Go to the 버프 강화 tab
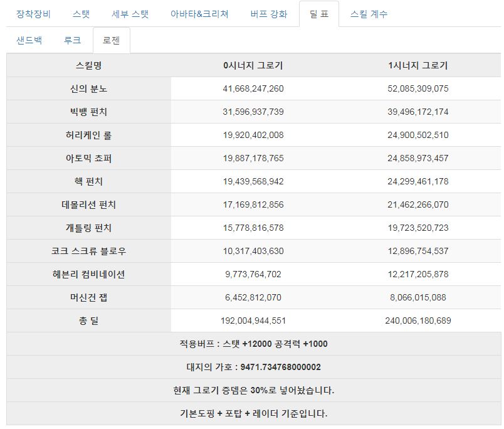 (x=269, y=14)
